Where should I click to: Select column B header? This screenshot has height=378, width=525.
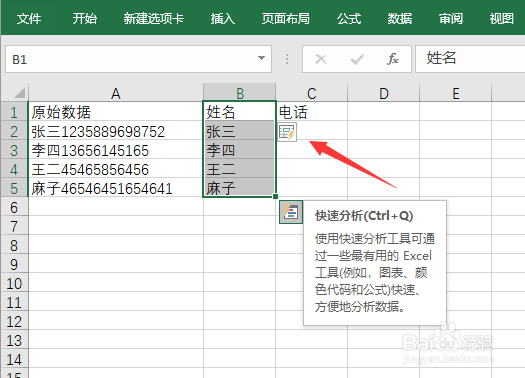pyautogui.click(x=240, y=93)
